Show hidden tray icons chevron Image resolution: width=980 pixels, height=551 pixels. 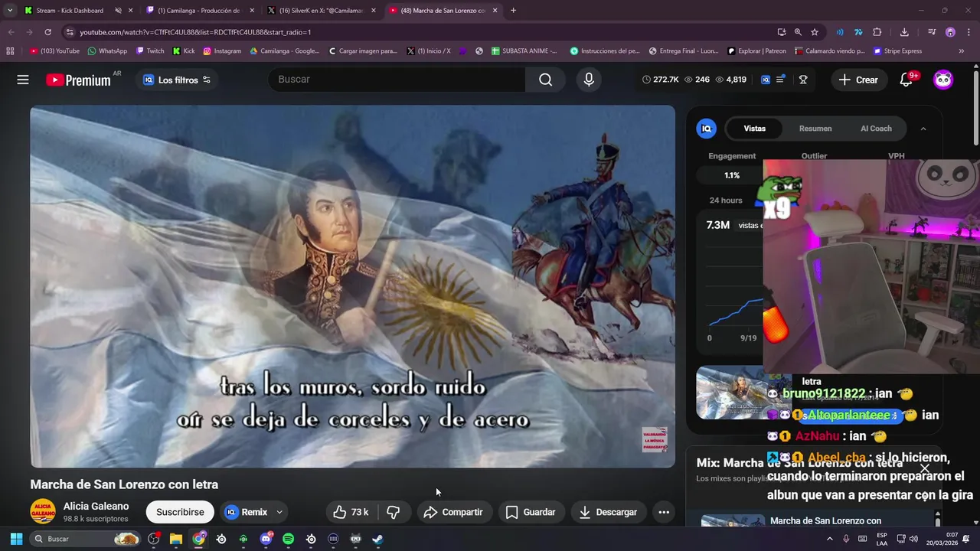pos(829,539)
